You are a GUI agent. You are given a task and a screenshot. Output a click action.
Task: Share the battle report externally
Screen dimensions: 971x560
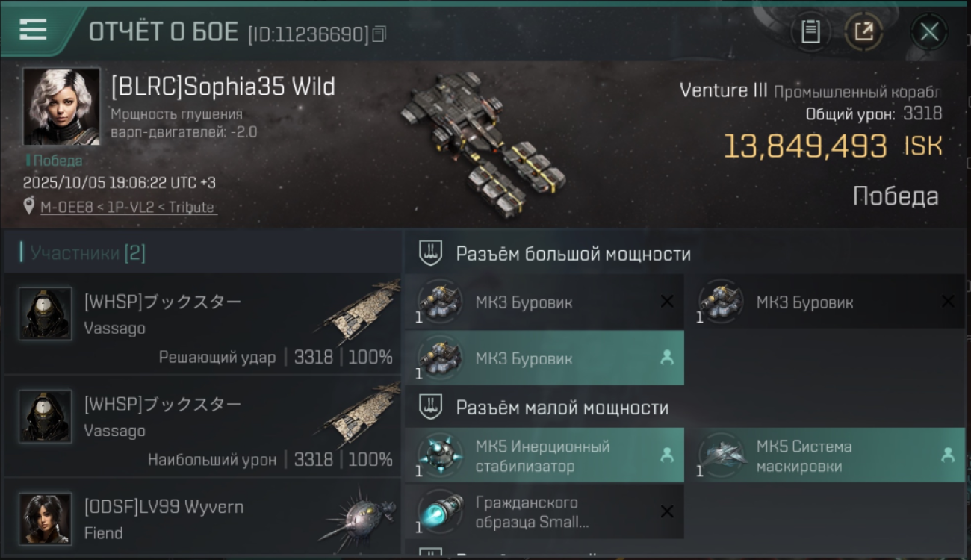pyautogui.click(x=863, y=31)
